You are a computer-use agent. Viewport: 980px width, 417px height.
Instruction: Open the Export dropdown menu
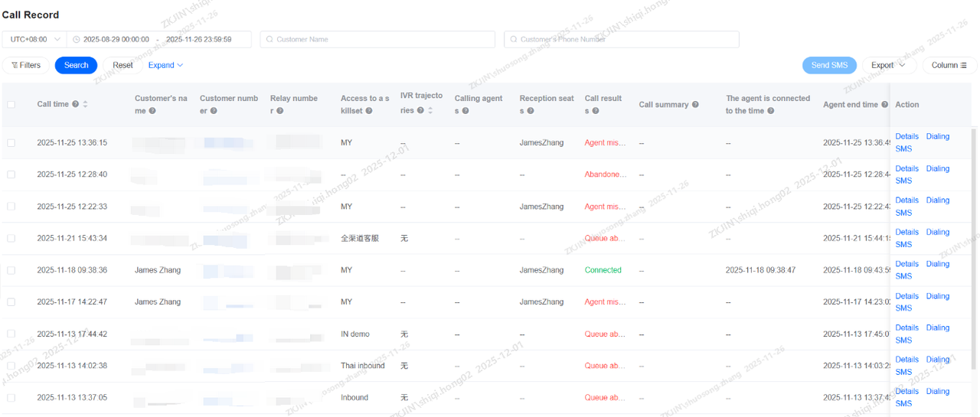(888, 65)
